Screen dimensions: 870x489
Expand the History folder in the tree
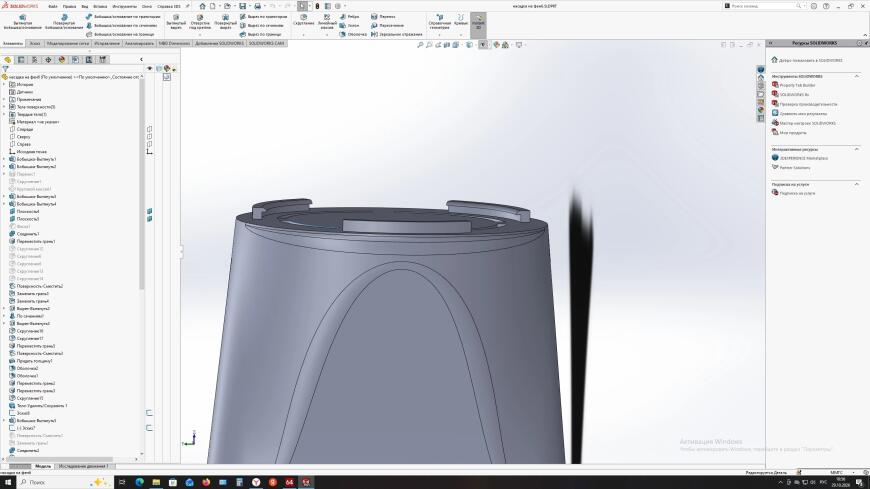4,84
